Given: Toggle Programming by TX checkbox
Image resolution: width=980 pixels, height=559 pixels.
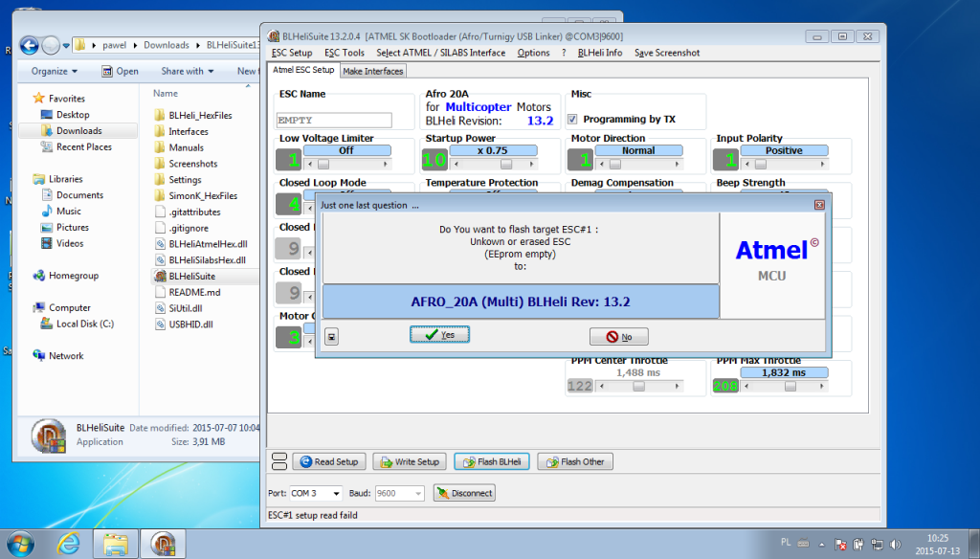Looking at the screenshot, I should pyautogui.click(x=572, y=120).
